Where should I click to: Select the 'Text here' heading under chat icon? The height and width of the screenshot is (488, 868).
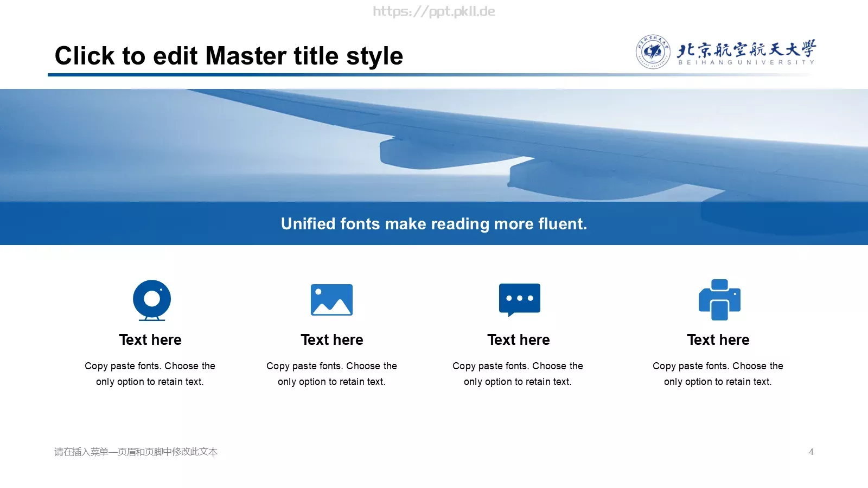(519, 340)
